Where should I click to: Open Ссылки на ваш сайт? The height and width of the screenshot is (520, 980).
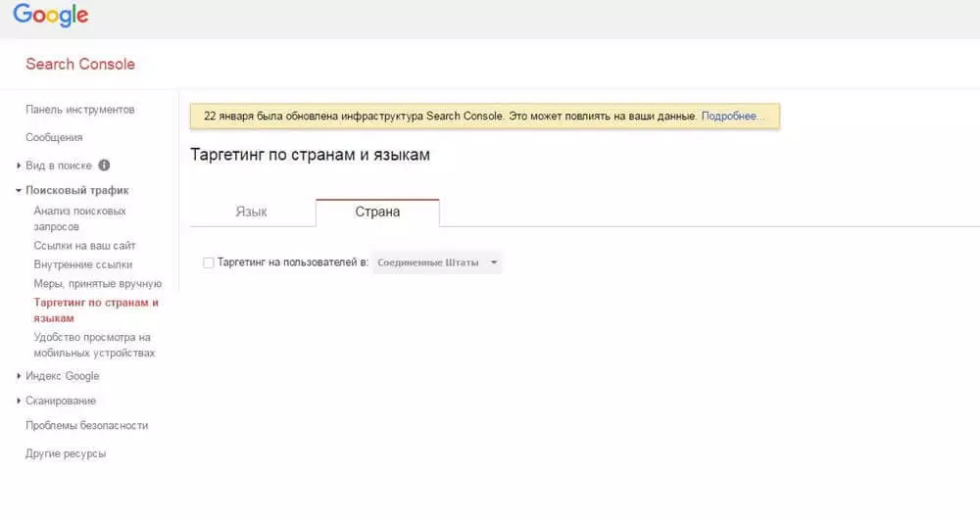pos(84,246)
